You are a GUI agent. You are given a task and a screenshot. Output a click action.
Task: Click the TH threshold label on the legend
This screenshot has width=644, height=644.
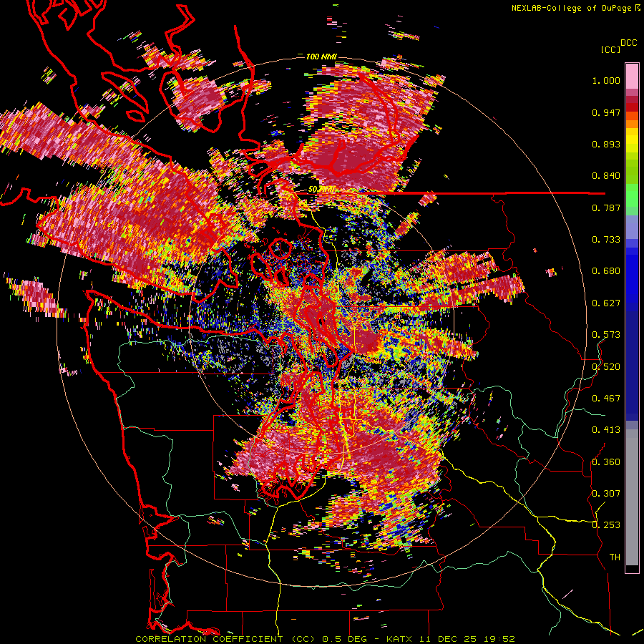[615, 557]
